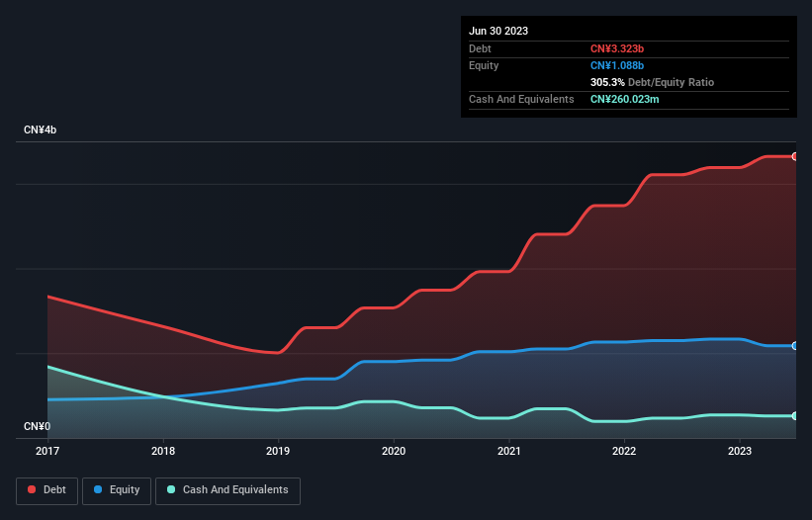
Task: Click the Debt label in tooltip
Action: (x=480, y=48)
